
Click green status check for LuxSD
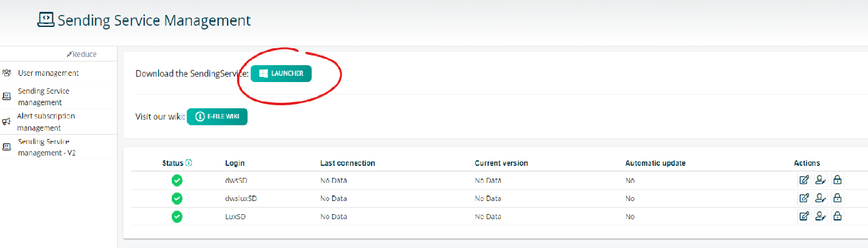[x=177, y=217]
